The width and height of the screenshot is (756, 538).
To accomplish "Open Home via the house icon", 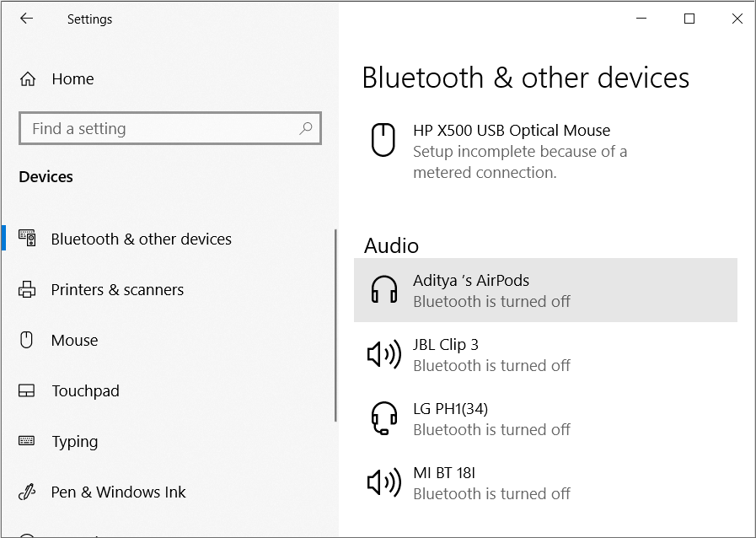I will 28,78.
